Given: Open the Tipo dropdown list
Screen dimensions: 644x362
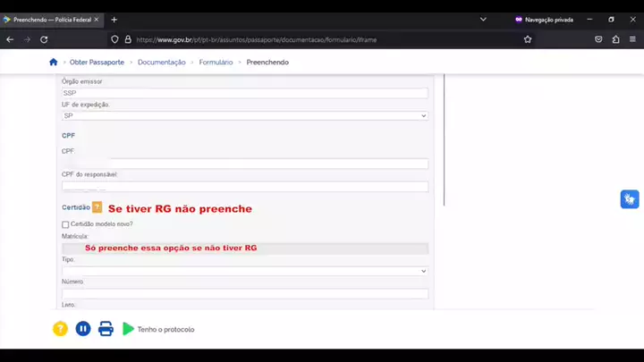Looking at the screenshot, I should (244, 271).
